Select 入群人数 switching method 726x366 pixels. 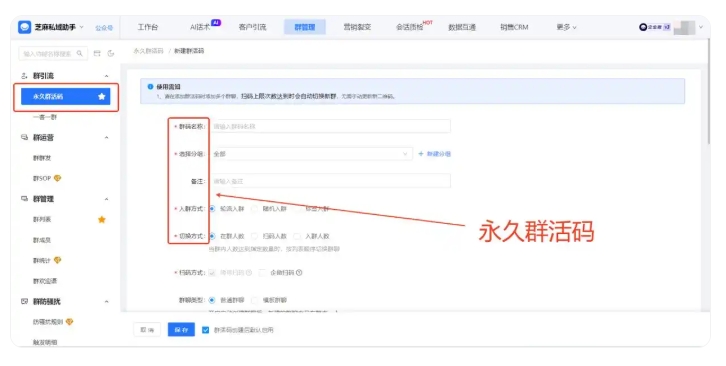[x=297, y=236]
